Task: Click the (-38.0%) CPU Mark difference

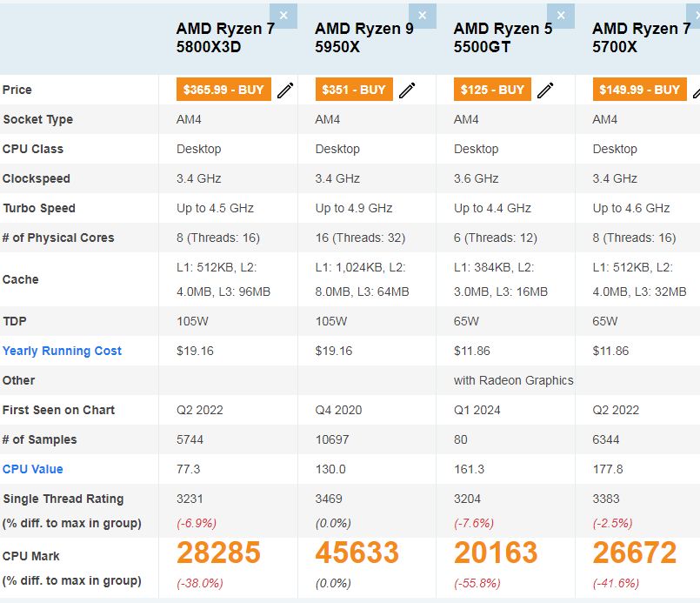Action: pyautogui.click(x=199, y=583)
